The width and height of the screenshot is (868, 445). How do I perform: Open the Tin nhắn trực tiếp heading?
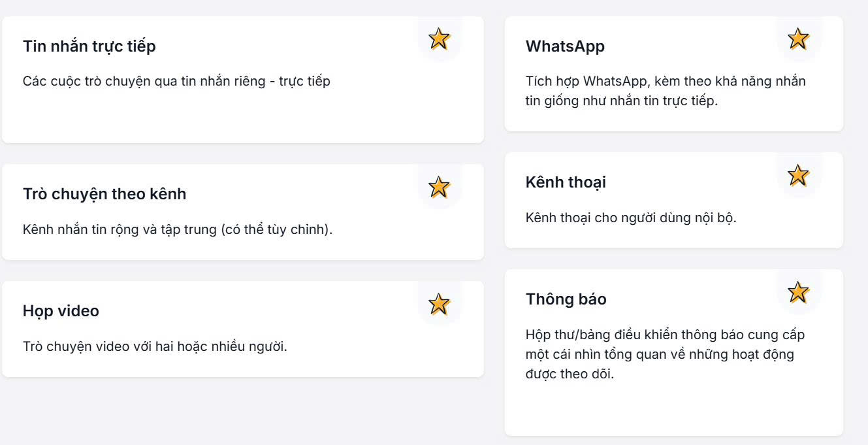coord(89,46)
